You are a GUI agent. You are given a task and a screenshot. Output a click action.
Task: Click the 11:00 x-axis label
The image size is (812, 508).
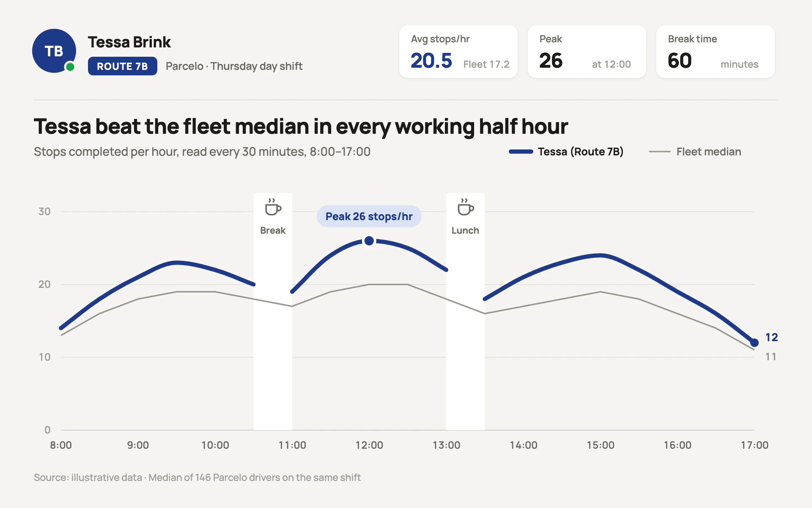[292, 445]
